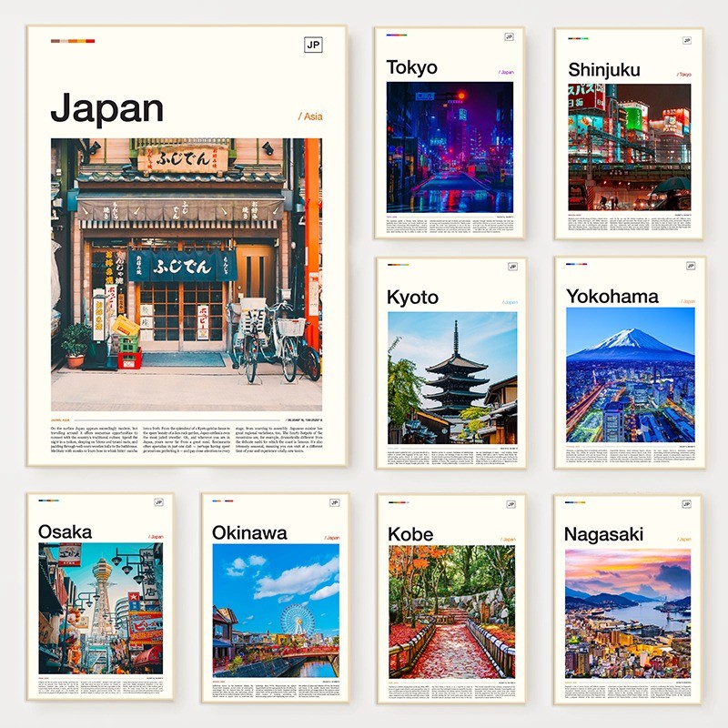The image size is (728, 728).
Task: Open the Nagasaki sunset harbor photo
Action: pos(627,612)
